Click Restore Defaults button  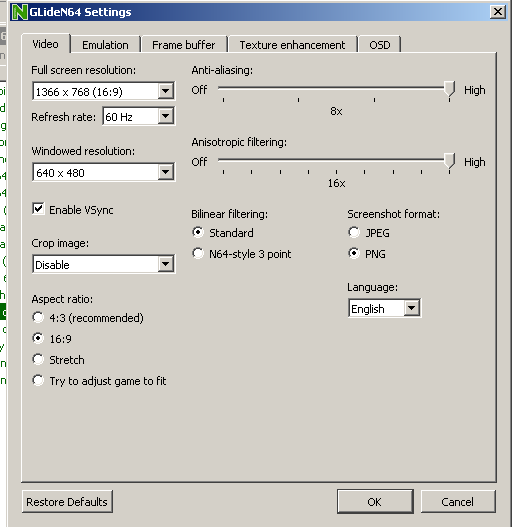pyautogui.click(x=67, y=502)
